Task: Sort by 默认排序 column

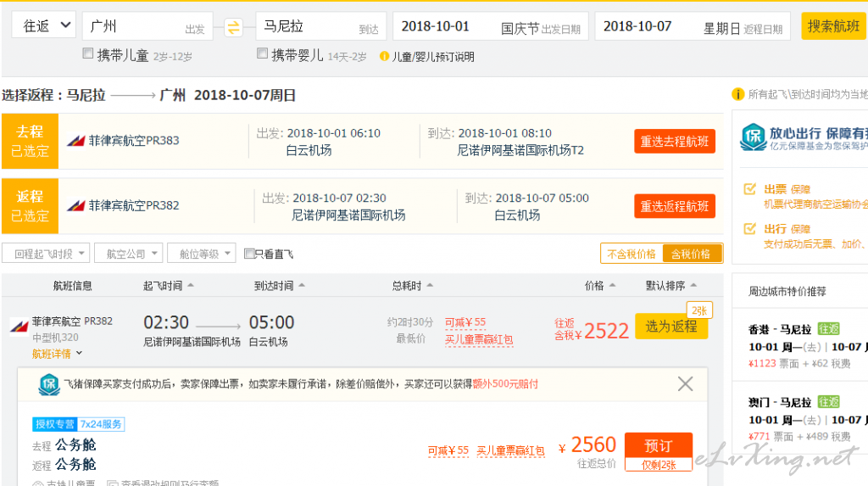Action: coord(671,285)
